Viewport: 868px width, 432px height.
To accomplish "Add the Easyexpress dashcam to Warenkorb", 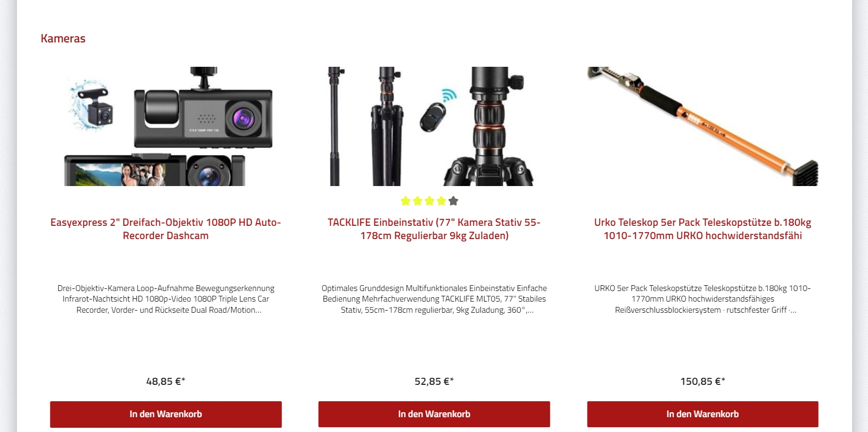I will [x=166, y=414].
